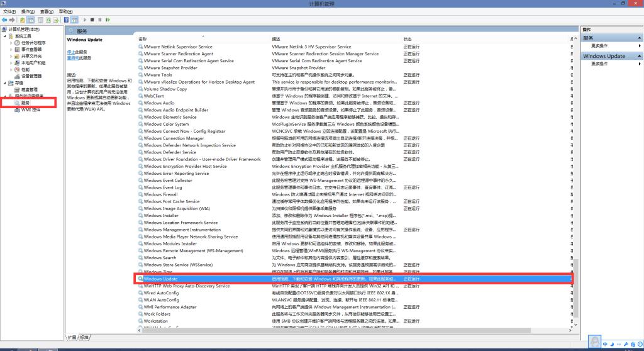Collapse the Windows Update actions section
Image resolution: width=644 pixels, height=351 pixels.
[x=640, y=56]
